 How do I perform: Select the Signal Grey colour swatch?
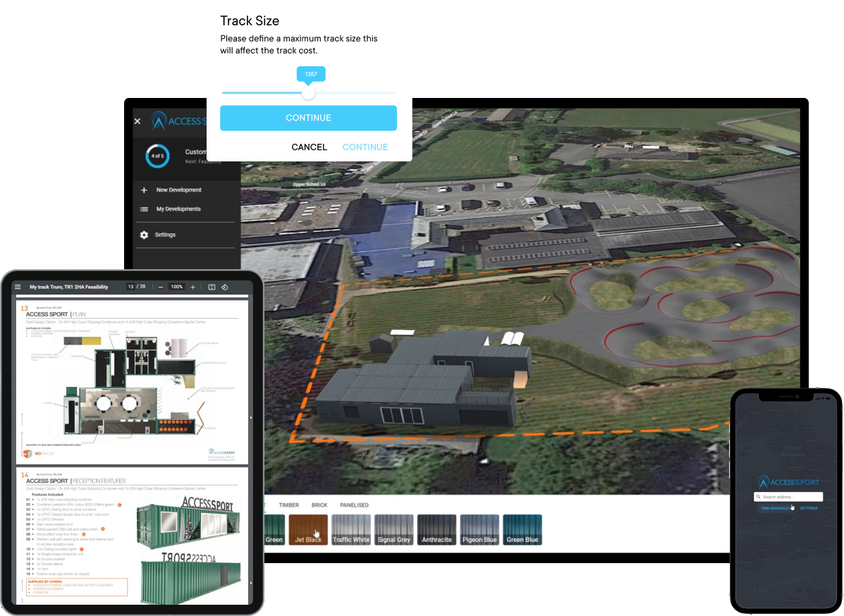[x=394, y=530]
